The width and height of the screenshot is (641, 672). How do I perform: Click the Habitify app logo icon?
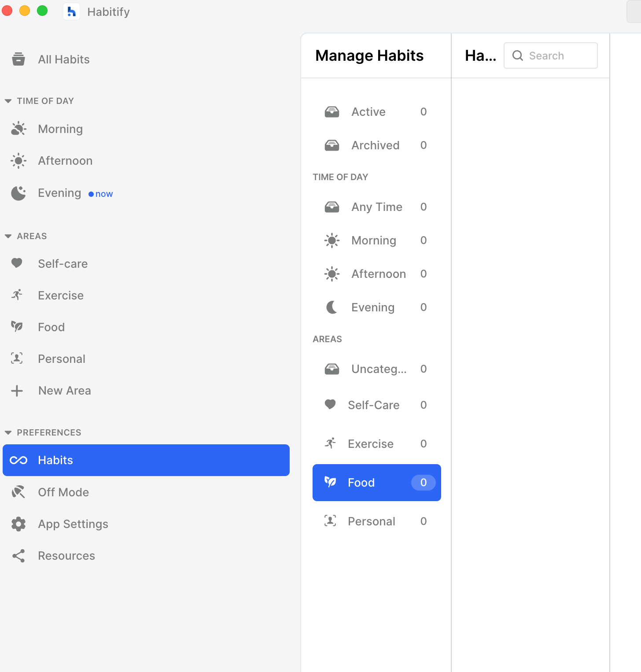pos(71,11)
